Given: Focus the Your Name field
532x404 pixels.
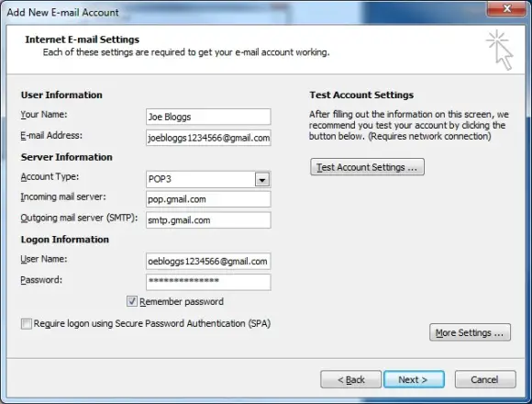Looking at the screenshot, I should [x=208, y=117].
